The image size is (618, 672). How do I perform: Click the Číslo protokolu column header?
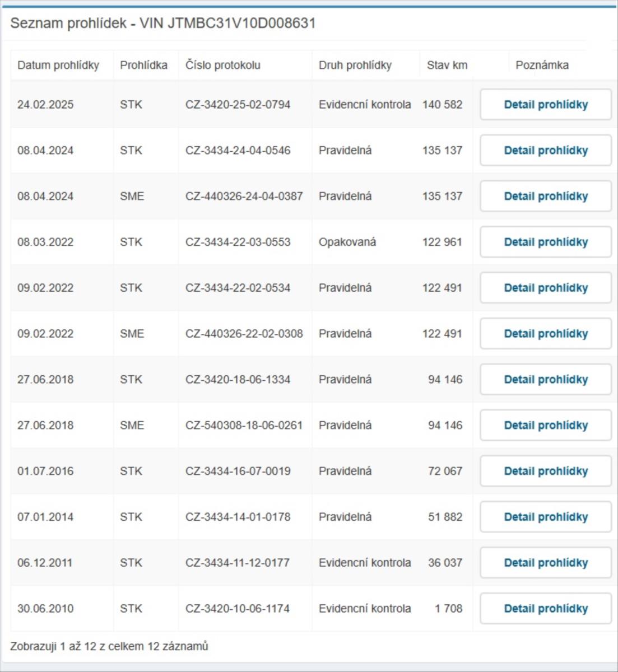[x=223, y=65]
